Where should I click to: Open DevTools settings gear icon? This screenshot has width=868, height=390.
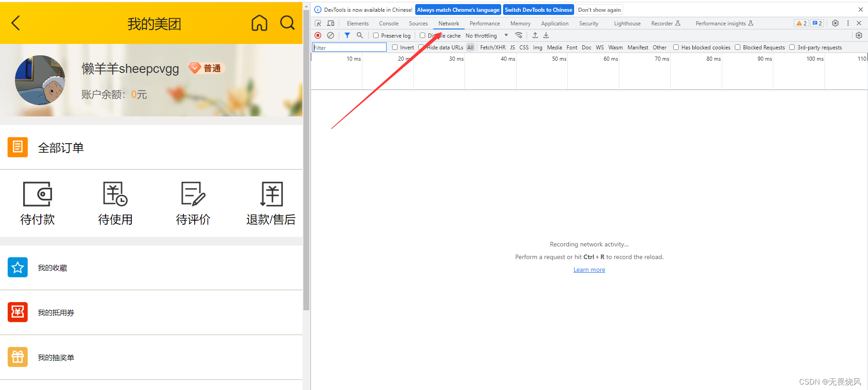[x=835, y=23]
